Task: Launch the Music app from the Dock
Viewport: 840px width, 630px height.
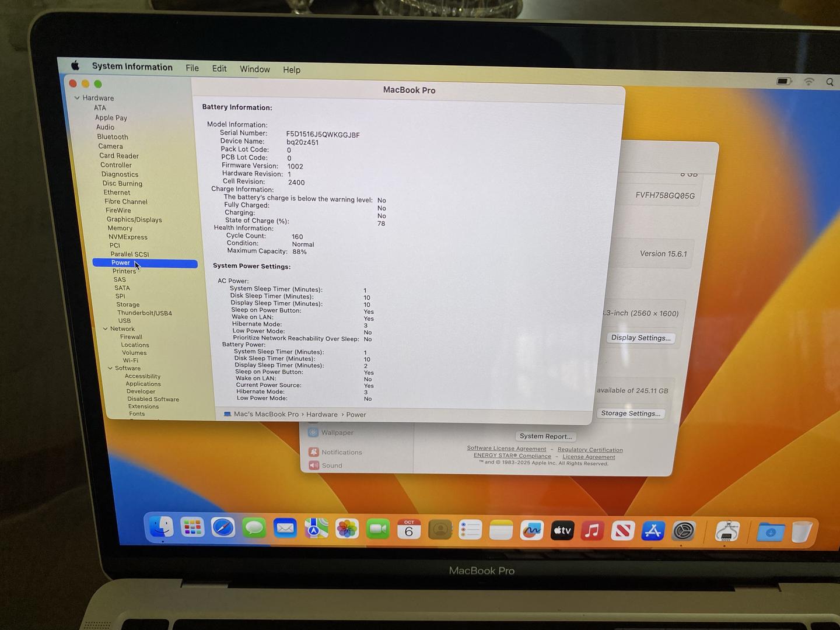Action: tap(592, 531)
